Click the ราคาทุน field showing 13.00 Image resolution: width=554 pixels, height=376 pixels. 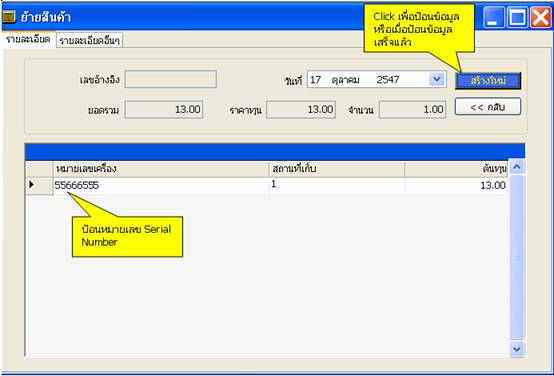pos(301,110)
